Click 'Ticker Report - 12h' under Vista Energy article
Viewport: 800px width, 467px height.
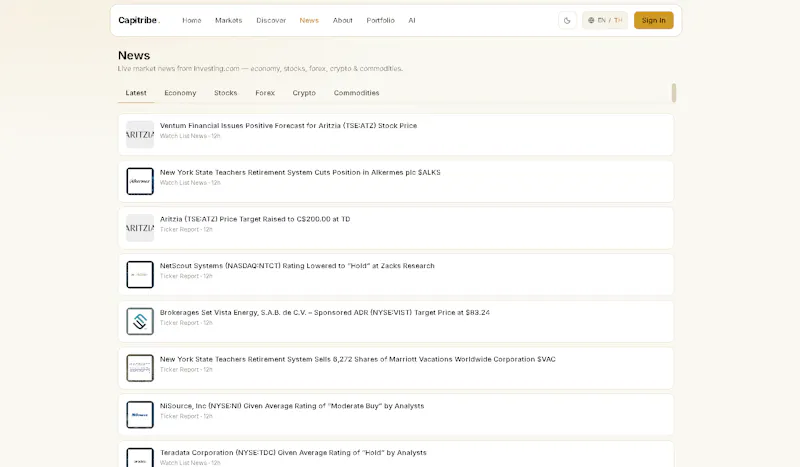tap(186, 323)
